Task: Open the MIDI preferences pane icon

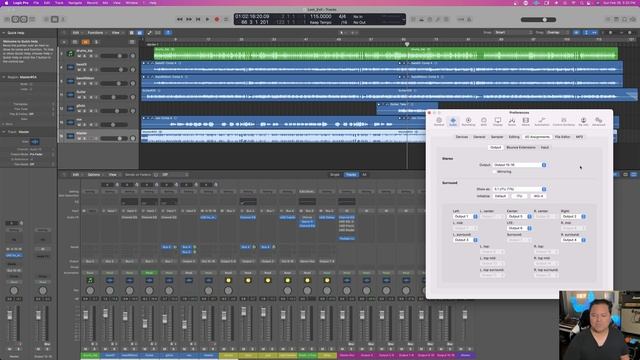Action: [484, 121]
